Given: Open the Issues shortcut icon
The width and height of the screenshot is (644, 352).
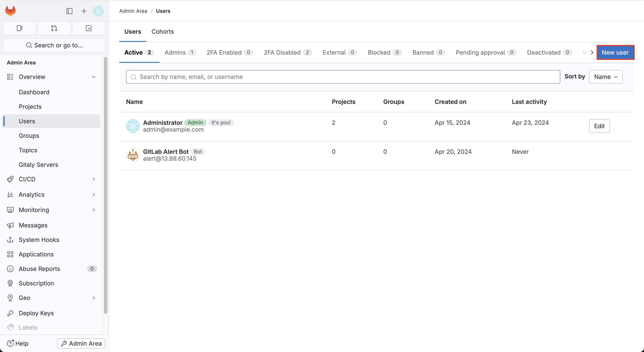Looking at the screenshot, I should (20, 28).
